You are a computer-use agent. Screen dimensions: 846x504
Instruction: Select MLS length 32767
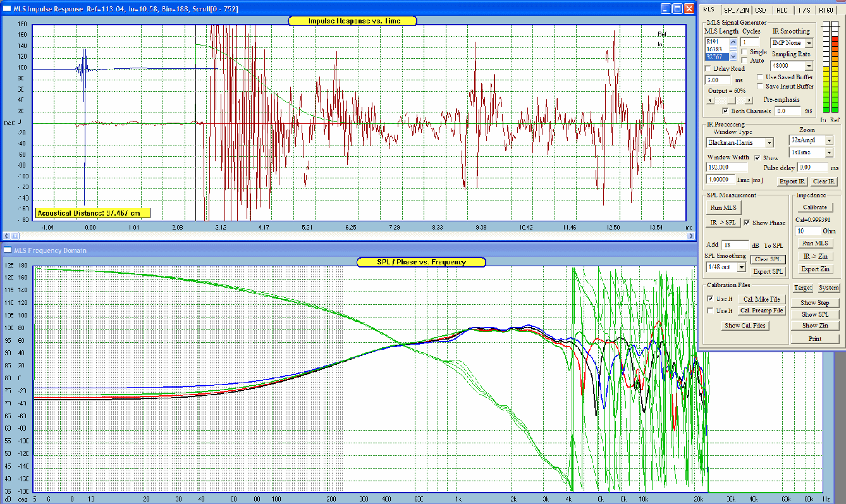point(716,56)
